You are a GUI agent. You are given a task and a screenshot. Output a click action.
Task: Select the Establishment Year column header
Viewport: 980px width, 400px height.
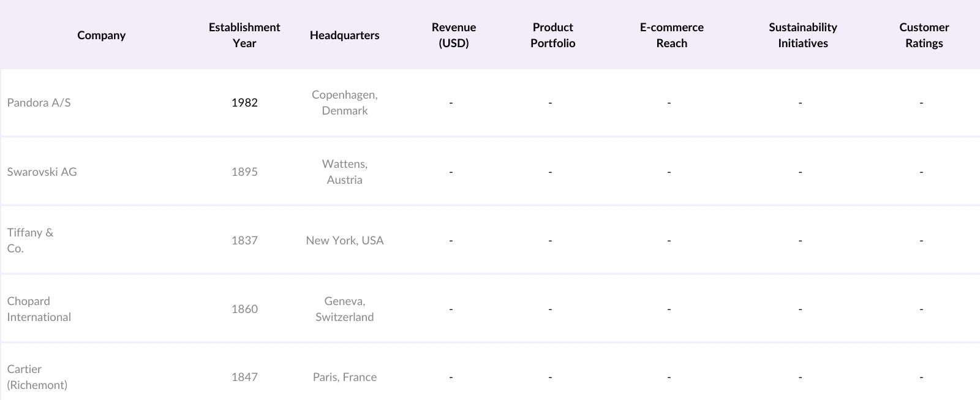point(244,36)
